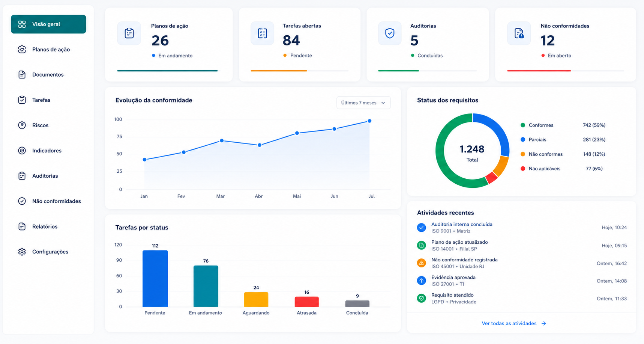Open Não conformidade registrada activity
Screen dimensions: 644x344
click(x=522, y=263)
